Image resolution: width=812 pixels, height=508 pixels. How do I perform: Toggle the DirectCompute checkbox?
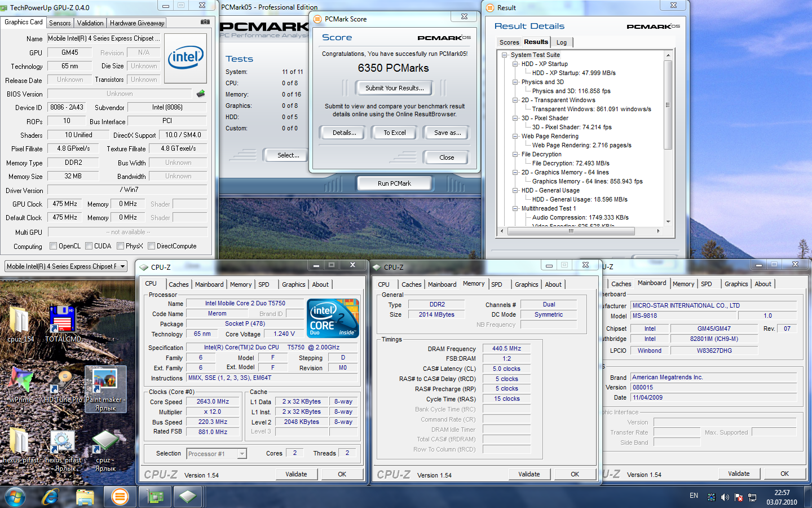(x=151, y=246)
